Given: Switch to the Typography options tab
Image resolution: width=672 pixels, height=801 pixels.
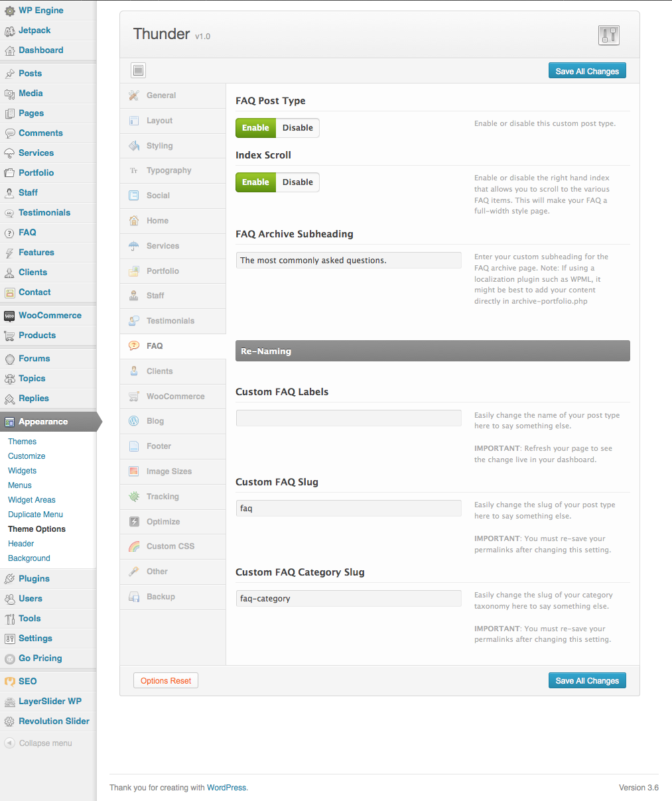Looking at the screenshot, I should click(x=168, y=170).
